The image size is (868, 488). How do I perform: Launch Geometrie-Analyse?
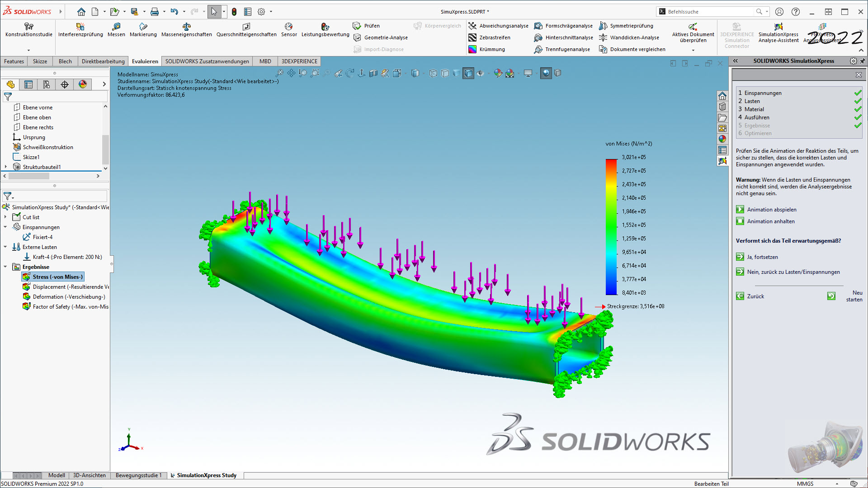[x=381, y=38]
